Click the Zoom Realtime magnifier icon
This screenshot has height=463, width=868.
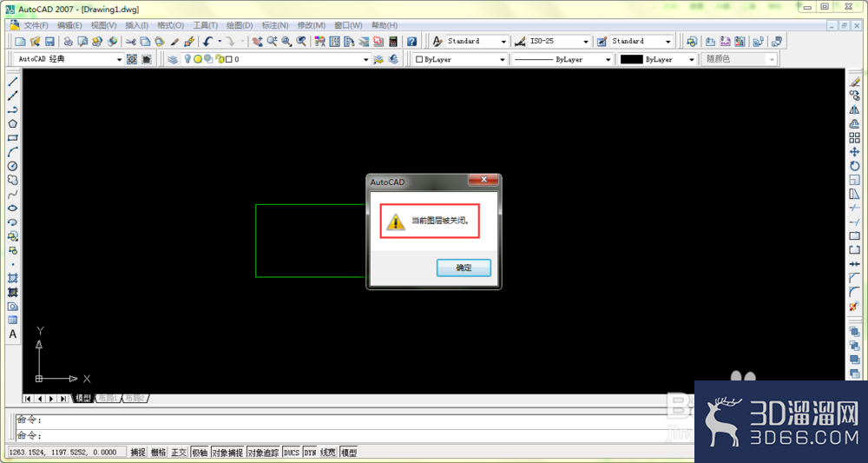pyautogui.click(x=272, y=42)
